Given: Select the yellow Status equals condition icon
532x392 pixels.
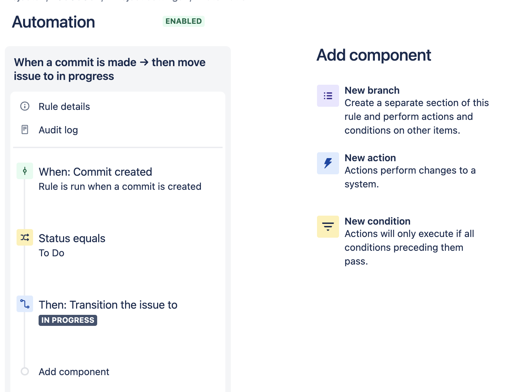Looking at the screenshot, I should click(x=25, y=237).
